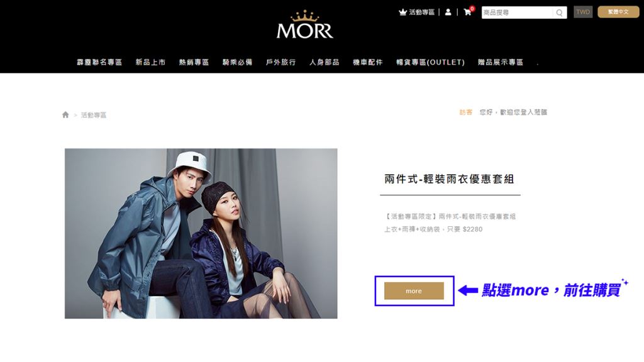Go to home via breadcrumb house icon
Image resolution: width=644 pixels, height=362 pixels.
[x=65, y=114]
